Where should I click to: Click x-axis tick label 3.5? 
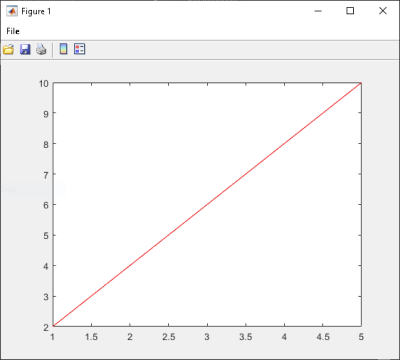click(x=246, y=337)
